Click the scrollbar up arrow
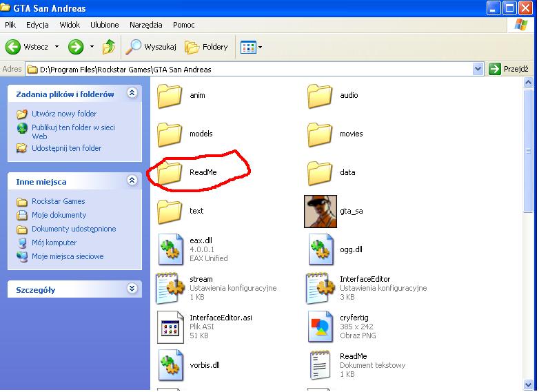Screen dimensions: 539x392 pos(528,83)
